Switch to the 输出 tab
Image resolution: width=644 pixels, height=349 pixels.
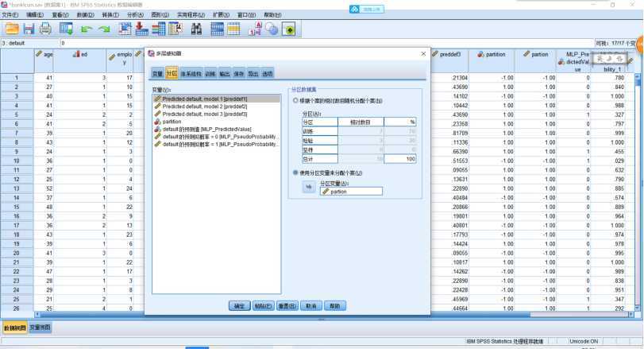[x=224, y=74]
